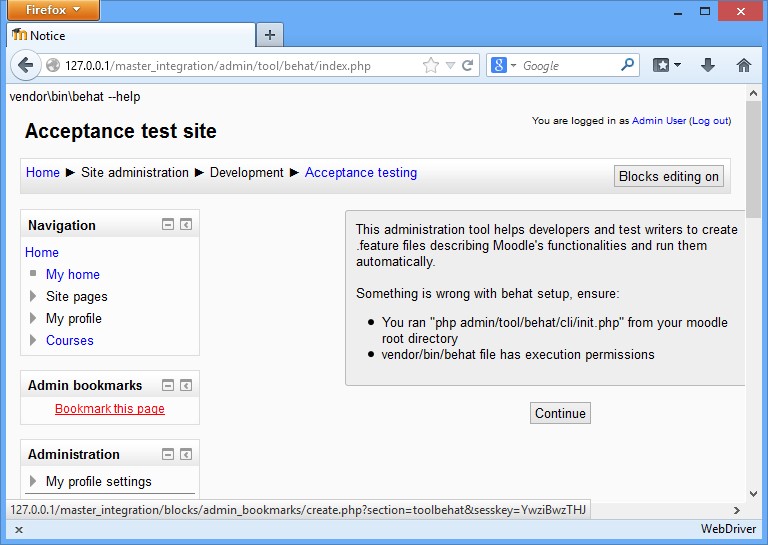Select the Google search engine icon
Screen dimensions: 768x545
[x=498, y=65]
